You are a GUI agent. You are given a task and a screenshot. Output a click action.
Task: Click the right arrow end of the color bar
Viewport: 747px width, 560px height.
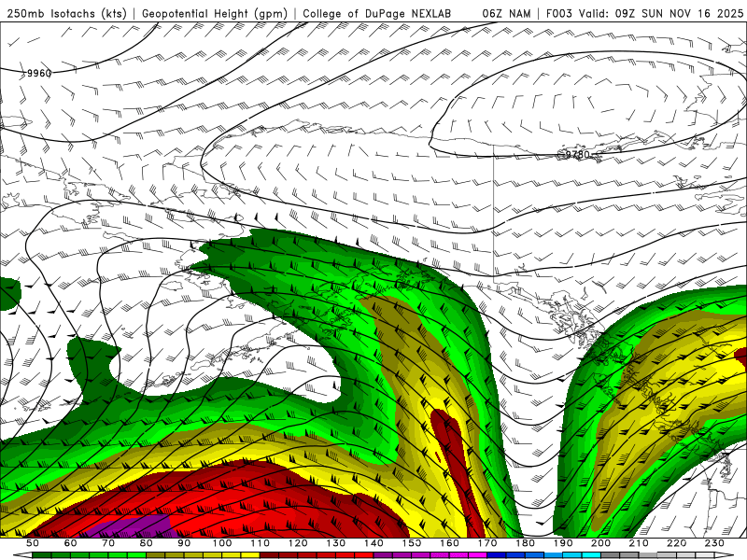(x=725, y=555)
